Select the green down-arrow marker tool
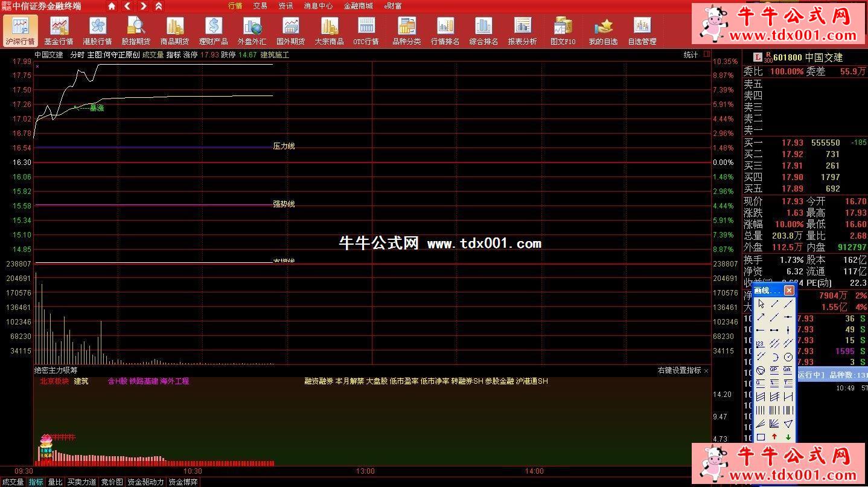The image size is (868, 487). point(788,437)
